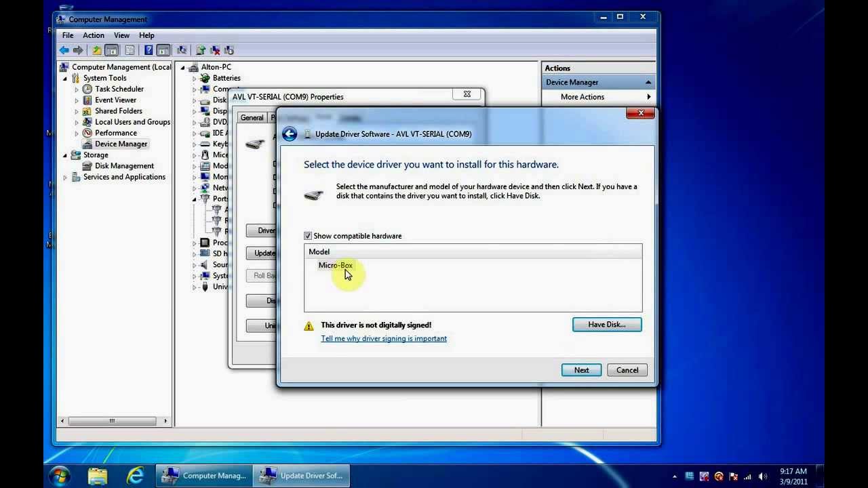Screen dimensions: 868x488
Task: Click the network signal tray icon
Action: pyautogui.click(x=747, y=476)
